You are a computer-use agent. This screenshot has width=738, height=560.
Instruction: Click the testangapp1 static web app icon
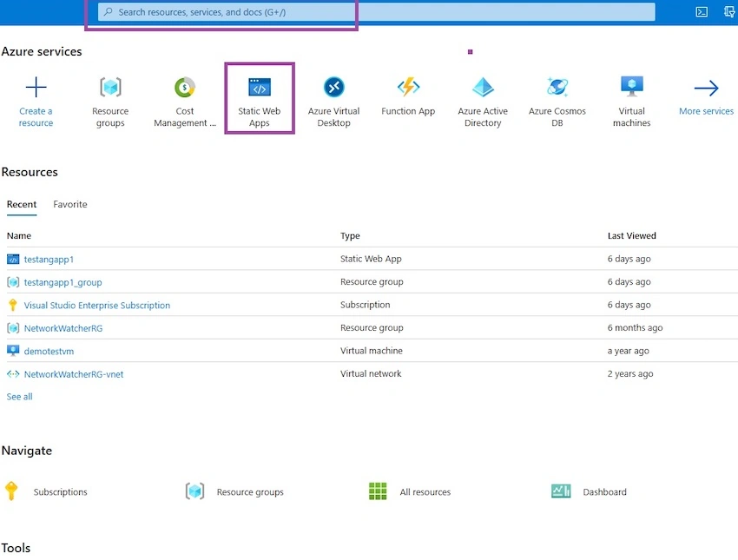13,260
